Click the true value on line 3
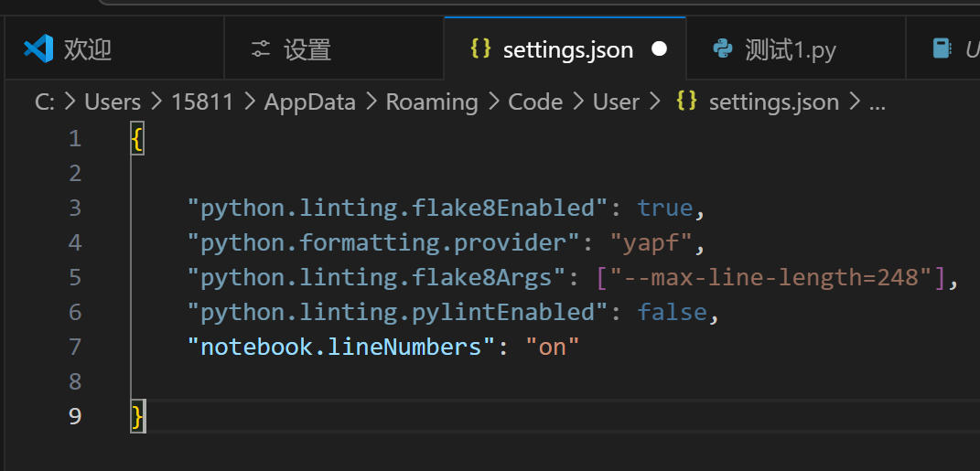This screenshot has height=471, width=980. (665, 208)
